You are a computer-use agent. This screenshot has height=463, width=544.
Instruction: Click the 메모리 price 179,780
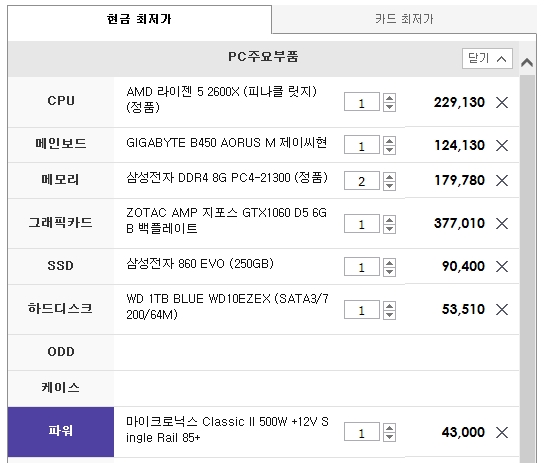point(459,180)
